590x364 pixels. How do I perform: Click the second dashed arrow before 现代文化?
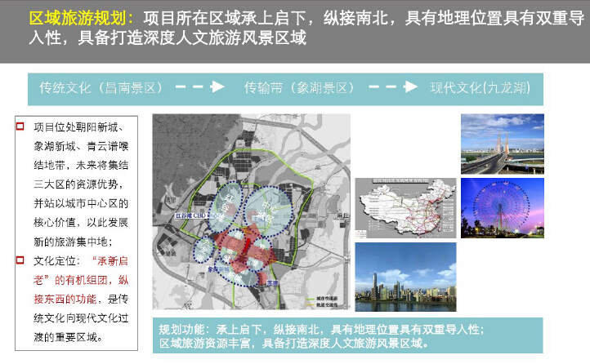coord(393,87)
